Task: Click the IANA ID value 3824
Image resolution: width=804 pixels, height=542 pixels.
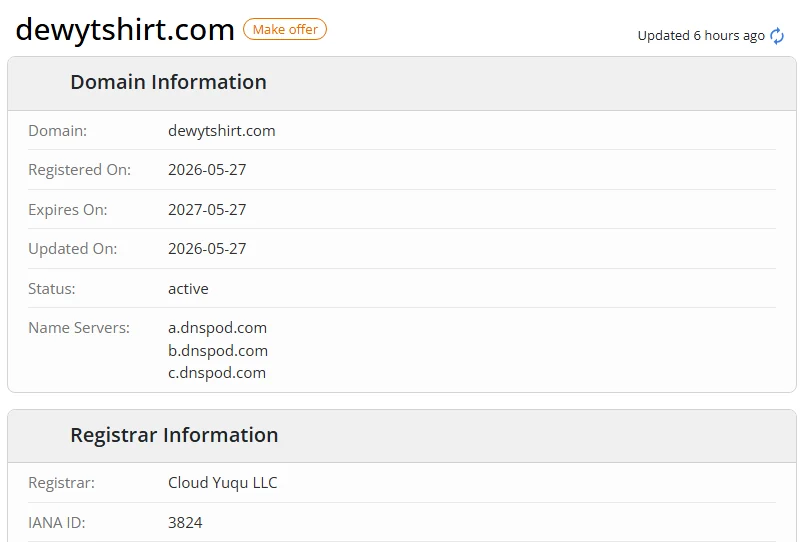Action: [x=185, y=523]
